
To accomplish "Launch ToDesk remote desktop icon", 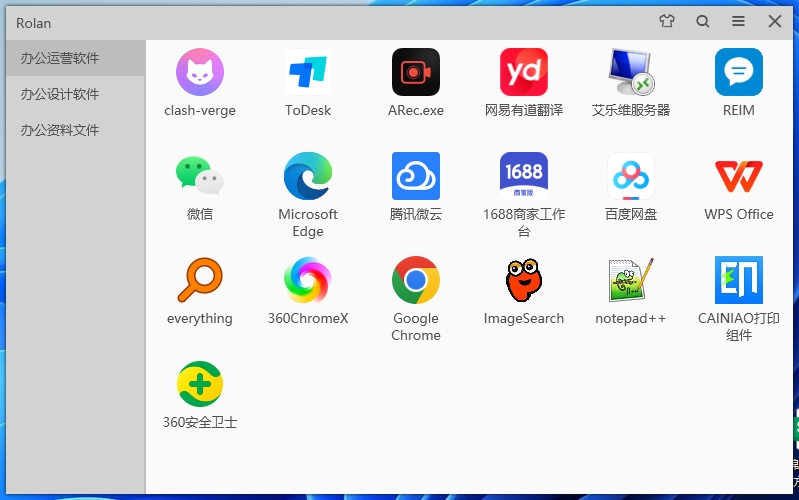I will (308, 72).
